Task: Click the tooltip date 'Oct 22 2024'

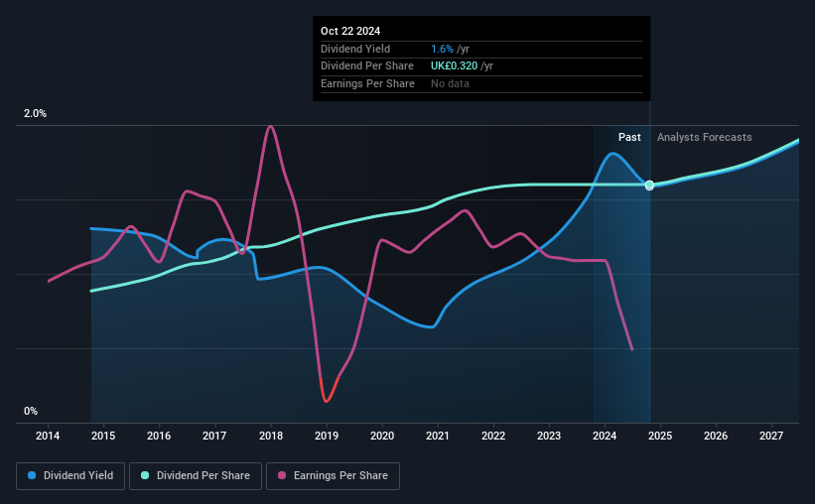Action: 350,31
